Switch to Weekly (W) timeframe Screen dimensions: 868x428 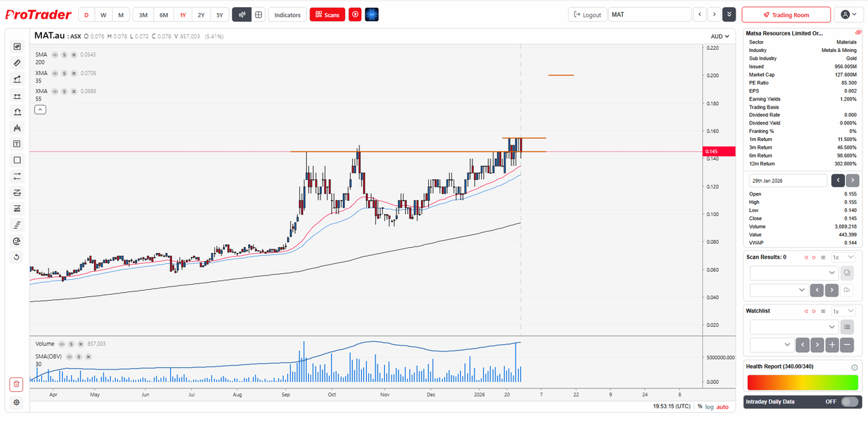point(103,14)
